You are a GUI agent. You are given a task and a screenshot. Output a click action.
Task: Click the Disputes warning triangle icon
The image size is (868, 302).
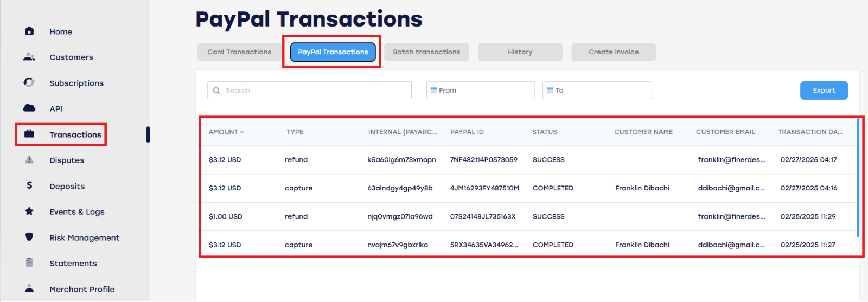coord(29,160)
